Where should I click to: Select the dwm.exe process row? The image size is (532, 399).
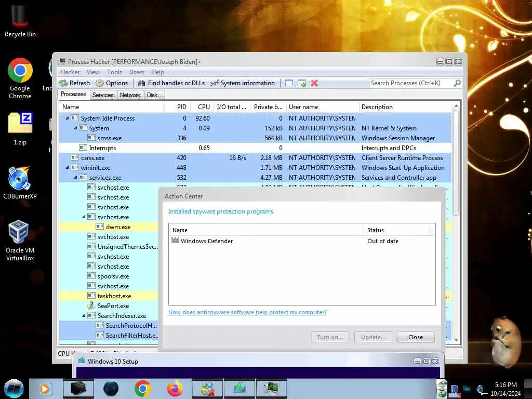coord(109,227)
